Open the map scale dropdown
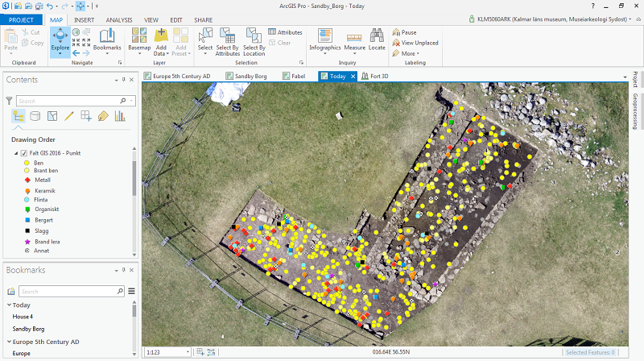Viewport: 644px width, 361px height. (x=188, y=352)
